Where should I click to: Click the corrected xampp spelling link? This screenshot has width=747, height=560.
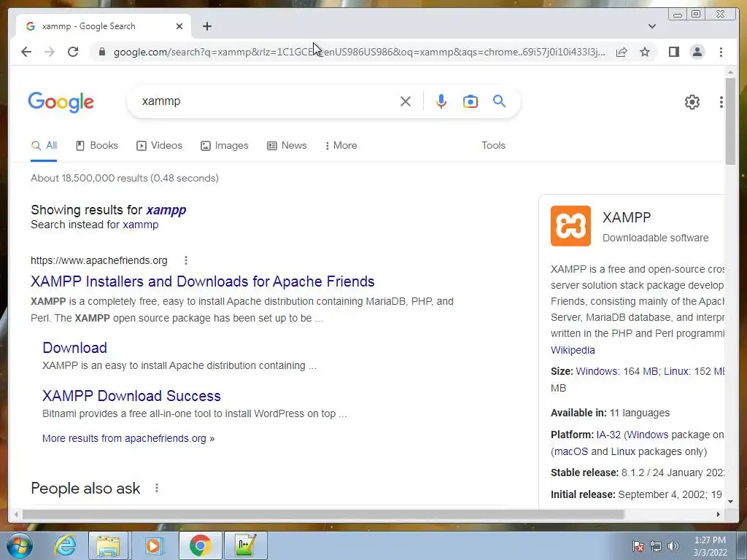(166, 210)
